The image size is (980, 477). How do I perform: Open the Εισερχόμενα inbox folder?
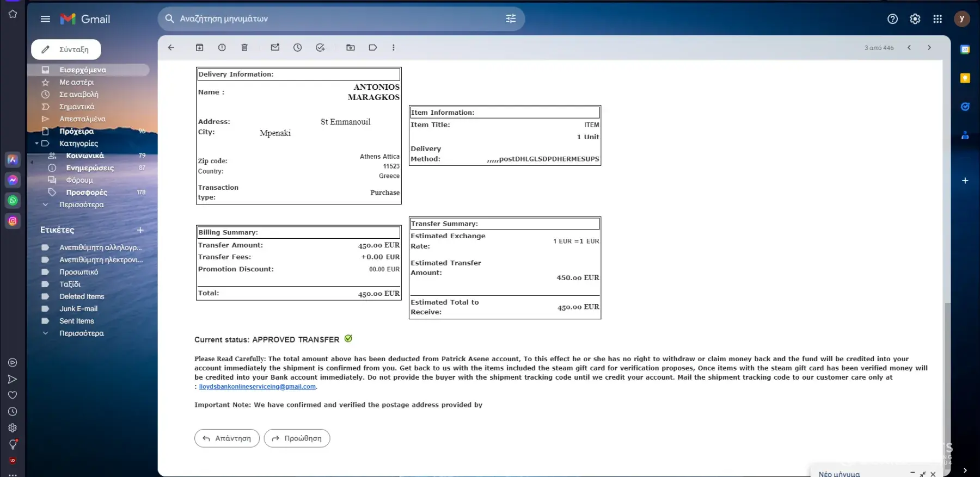[x=83, y=70]
